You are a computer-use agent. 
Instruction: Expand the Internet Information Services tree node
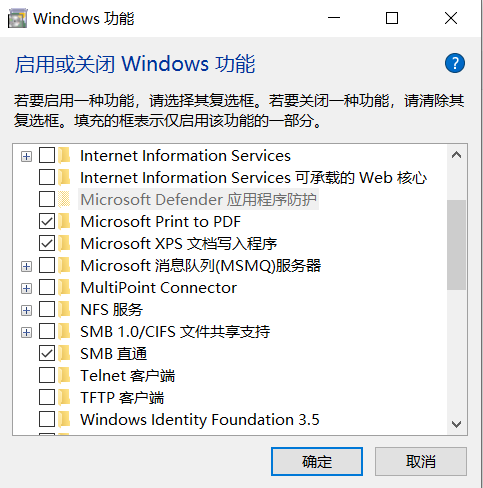click(26, 156)
